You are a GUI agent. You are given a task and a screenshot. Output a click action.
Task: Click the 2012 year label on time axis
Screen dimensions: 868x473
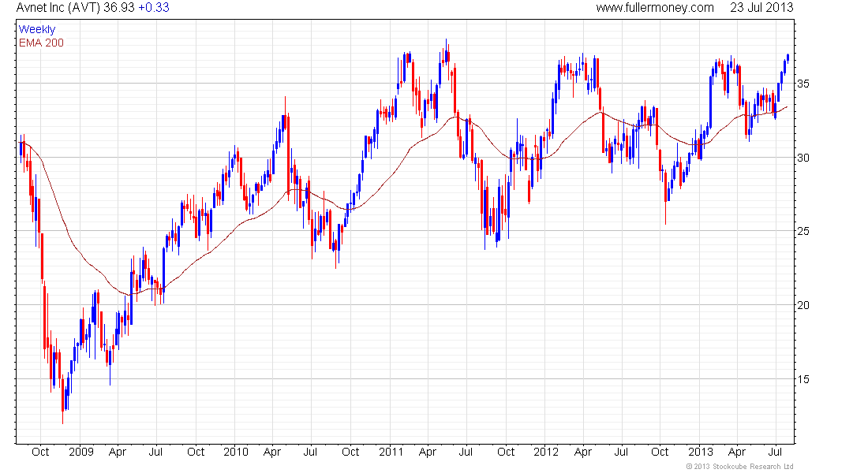(546, 452)
